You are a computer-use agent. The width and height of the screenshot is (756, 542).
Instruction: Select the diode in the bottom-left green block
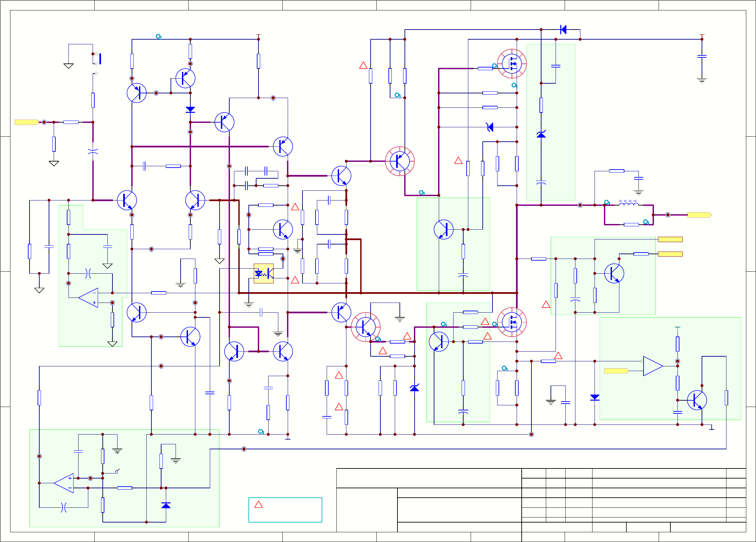point(166,505)
